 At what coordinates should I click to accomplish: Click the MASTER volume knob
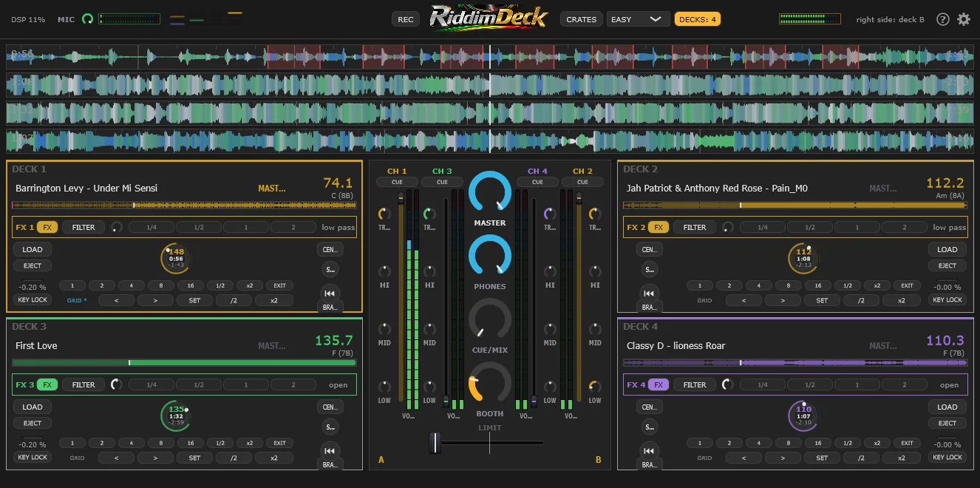click(490, 192)
